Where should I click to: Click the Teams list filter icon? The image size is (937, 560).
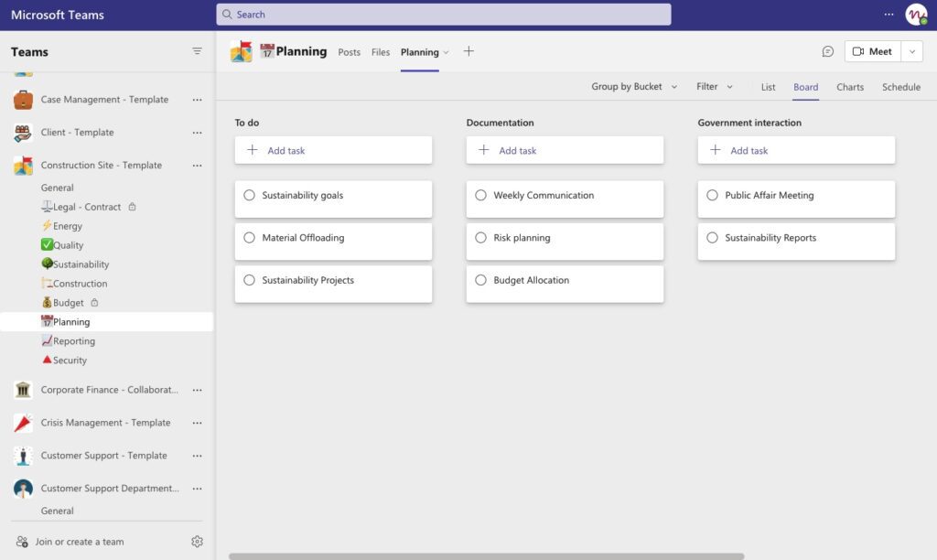(x=197, y=51)
